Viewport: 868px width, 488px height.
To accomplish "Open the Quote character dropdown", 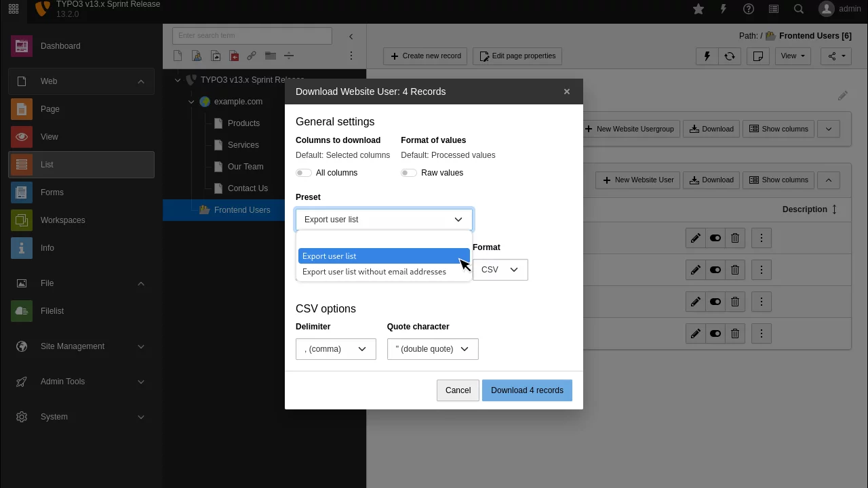I will point(433,349).
